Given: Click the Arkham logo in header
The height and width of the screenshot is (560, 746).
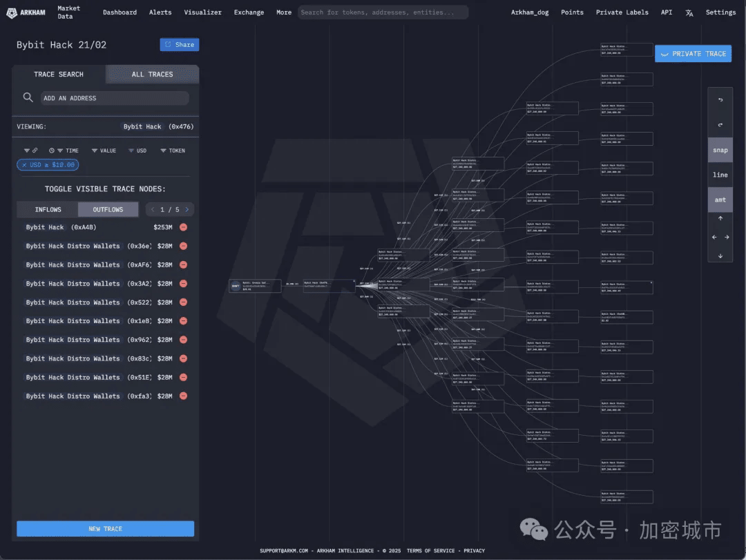Looking at the screenshot, I should pyautogui.click(x=26, y=12).
